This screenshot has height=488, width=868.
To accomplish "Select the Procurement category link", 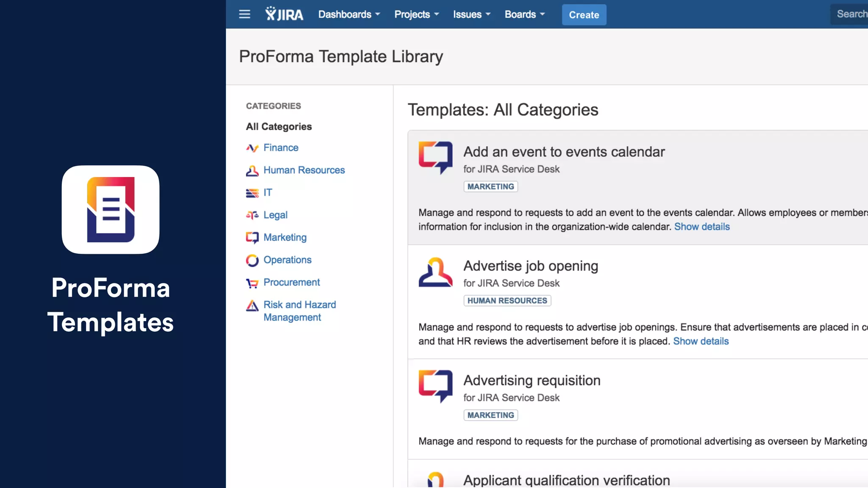I will pos(292,282).
